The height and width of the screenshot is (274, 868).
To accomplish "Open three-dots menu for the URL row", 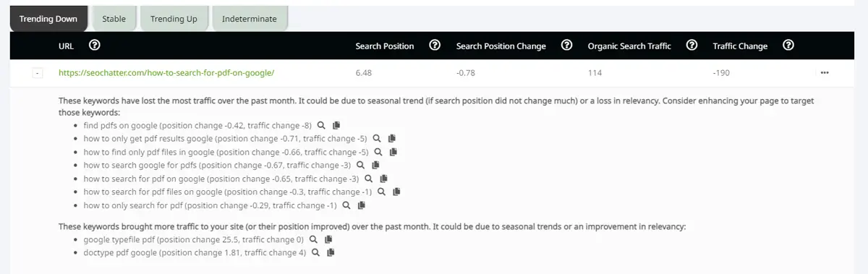I will tap(825, 73).
